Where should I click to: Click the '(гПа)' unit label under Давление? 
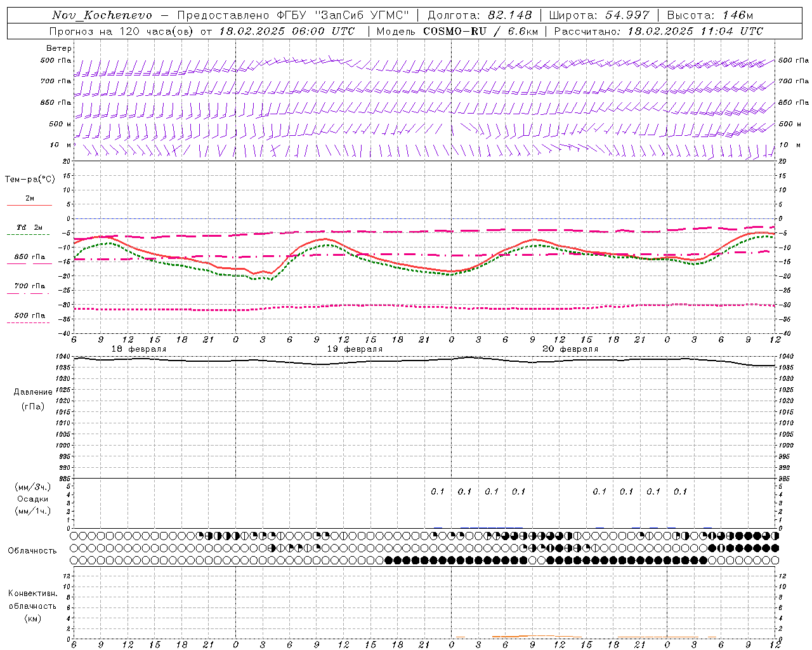pos(33,406)
